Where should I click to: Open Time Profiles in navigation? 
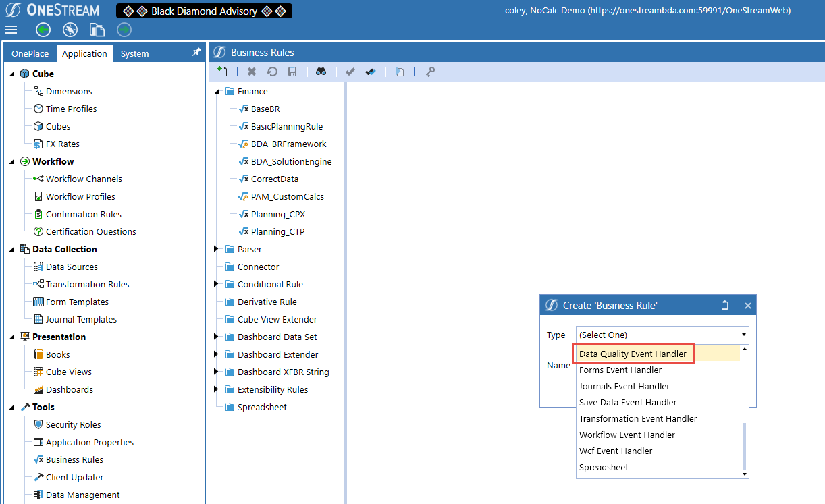tap(71, 109)
